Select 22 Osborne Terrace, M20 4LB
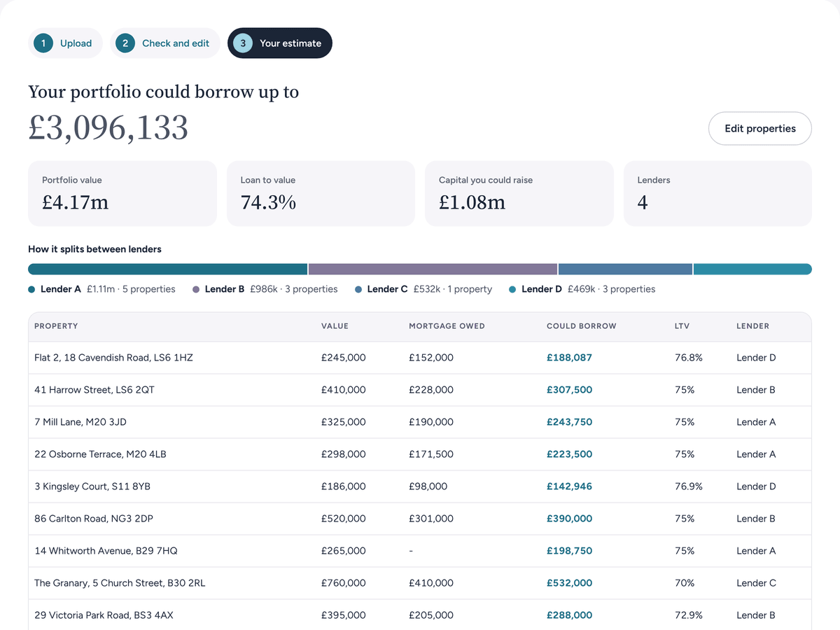Image resolution: width=840 pixels, height=630 pixels. click(420, 454)
